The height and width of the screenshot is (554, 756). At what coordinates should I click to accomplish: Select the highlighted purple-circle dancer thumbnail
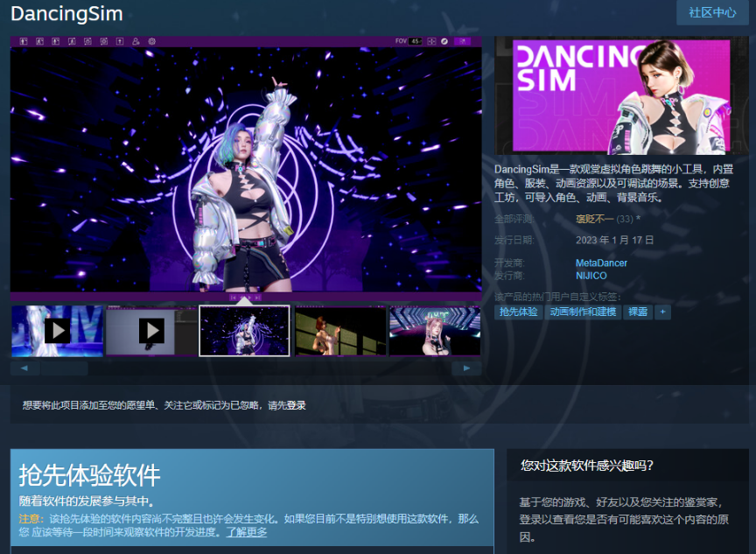coord(244,331)
